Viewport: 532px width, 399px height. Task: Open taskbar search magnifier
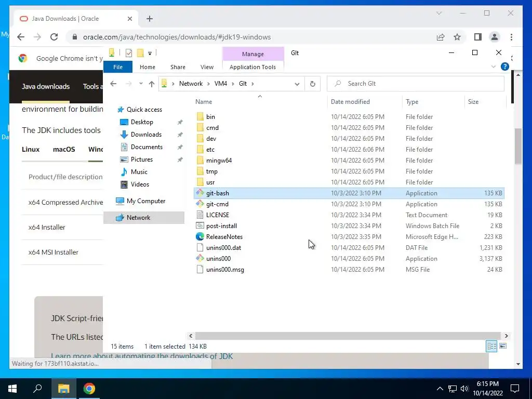(x=37, y=388)
